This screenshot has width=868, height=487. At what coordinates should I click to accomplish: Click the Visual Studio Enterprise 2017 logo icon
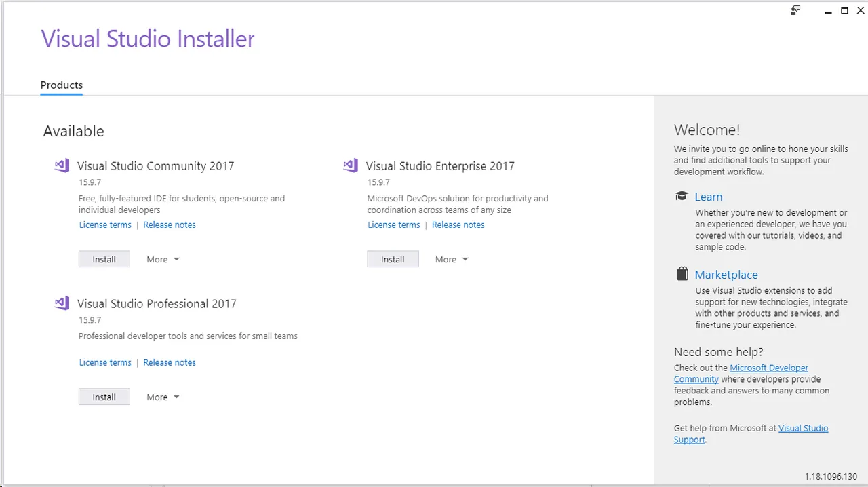click(351, 165)
